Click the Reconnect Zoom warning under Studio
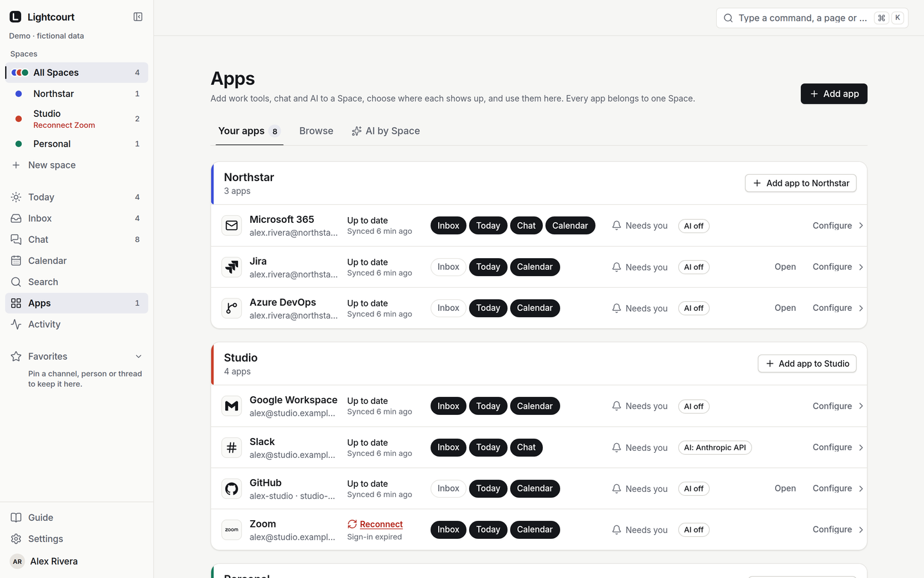924x578 pixels. click(x=64, y=125)
